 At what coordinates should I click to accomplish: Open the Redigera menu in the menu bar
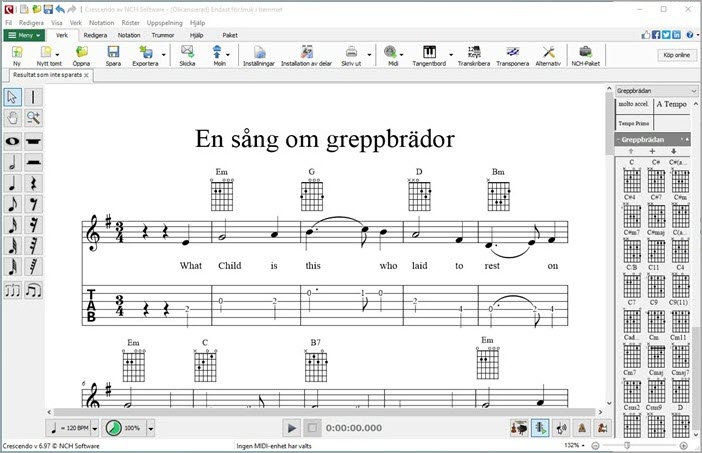[x=31, y=23]
